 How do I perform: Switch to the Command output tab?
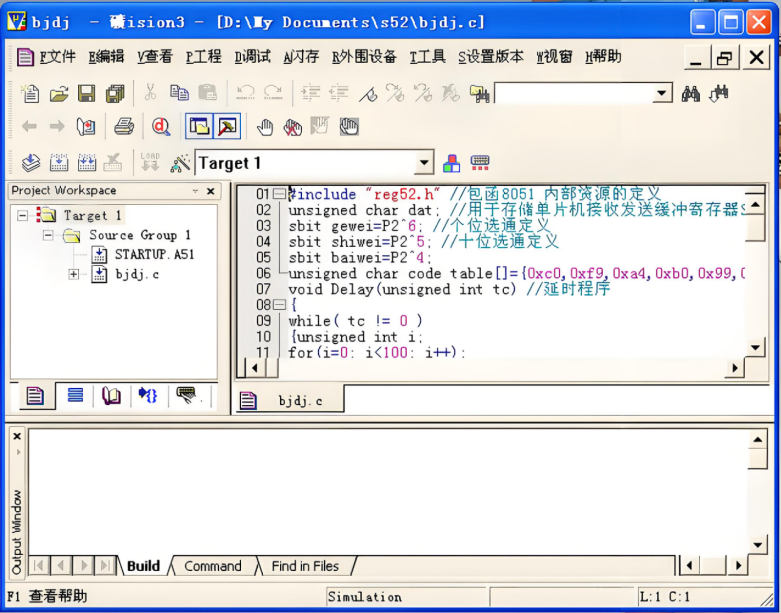(x=213, y=566)
